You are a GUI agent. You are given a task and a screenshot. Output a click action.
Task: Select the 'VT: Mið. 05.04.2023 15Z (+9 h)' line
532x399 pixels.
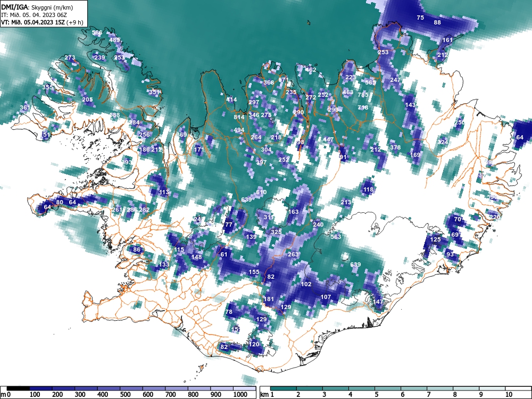click(42, 22)
